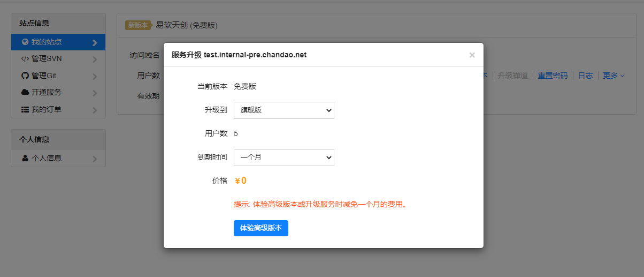Image resolution: width=644 pixels, height=277 pixels.
Task: Open the 更多 dropdown menu
Action: pos(614,76)
